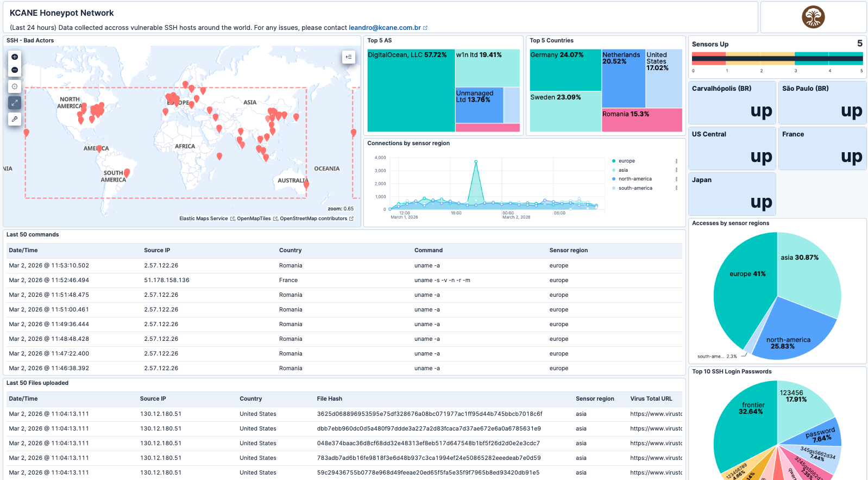The image size is (868, 480).
Task: Open the map tools wrench icon
Action: coord(15,119)
